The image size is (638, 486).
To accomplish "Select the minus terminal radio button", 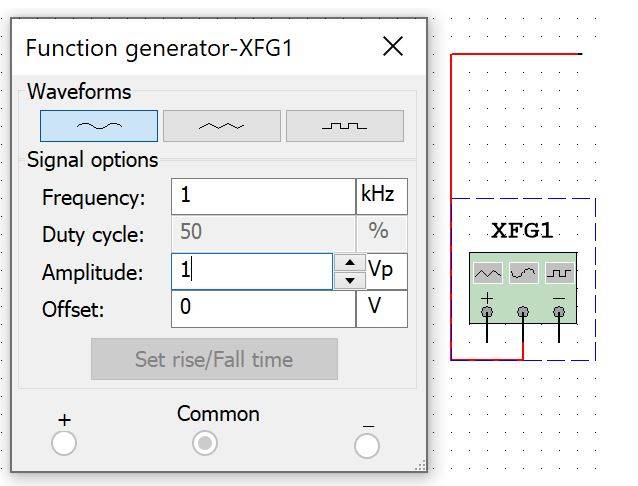I will (367, 444).
